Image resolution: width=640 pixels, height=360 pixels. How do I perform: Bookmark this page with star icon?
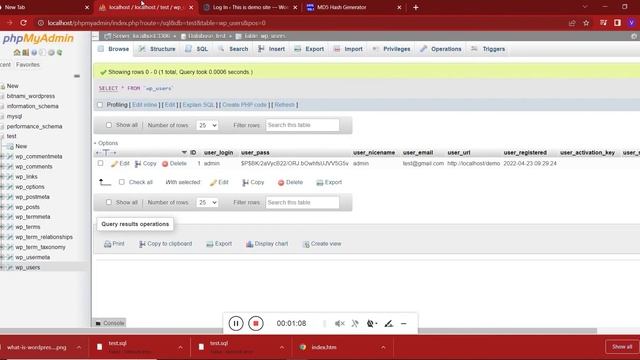tap(586, 23)
